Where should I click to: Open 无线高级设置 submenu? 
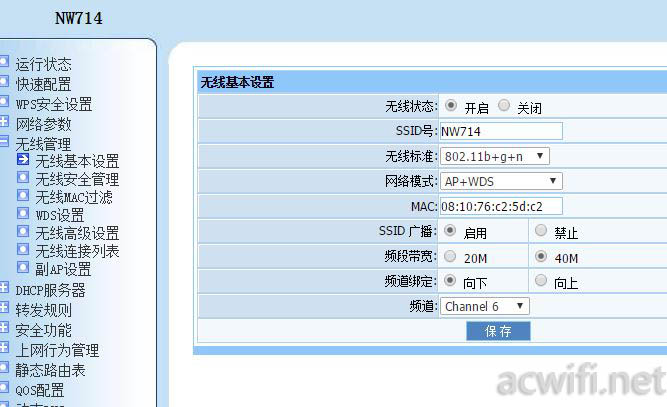77,233
